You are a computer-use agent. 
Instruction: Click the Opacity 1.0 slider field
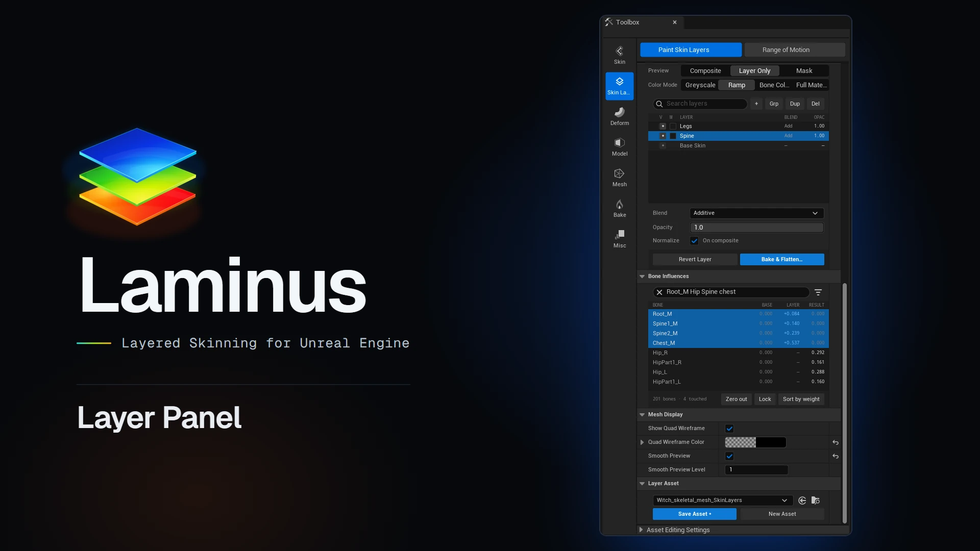pos(756,228)
